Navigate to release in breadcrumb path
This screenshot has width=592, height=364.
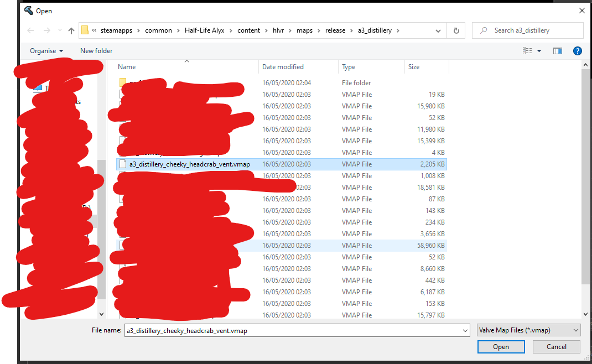pos(335,30)
